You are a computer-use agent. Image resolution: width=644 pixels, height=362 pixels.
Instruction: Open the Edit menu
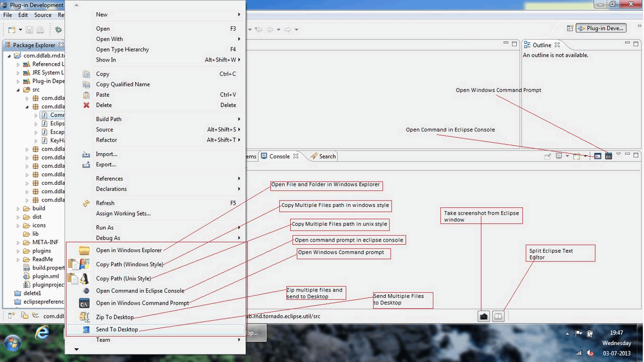[23, 15]
